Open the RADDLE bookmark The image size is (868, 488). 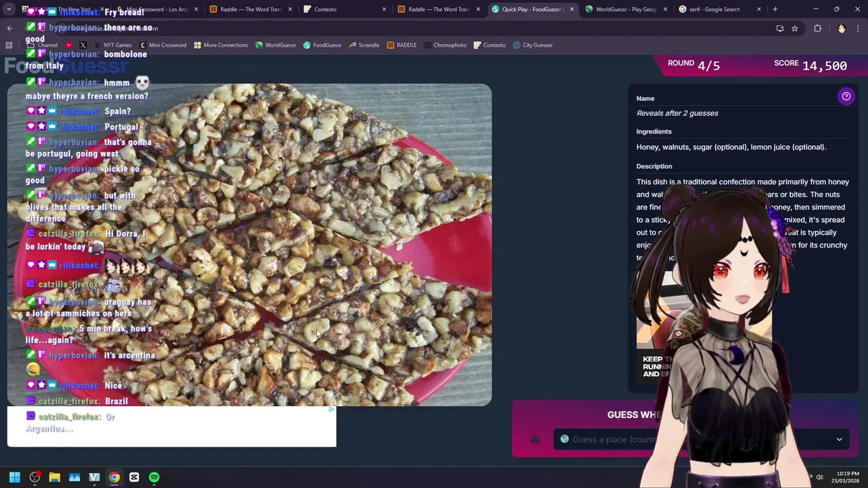pyautogui.click(x=401, y=45)
